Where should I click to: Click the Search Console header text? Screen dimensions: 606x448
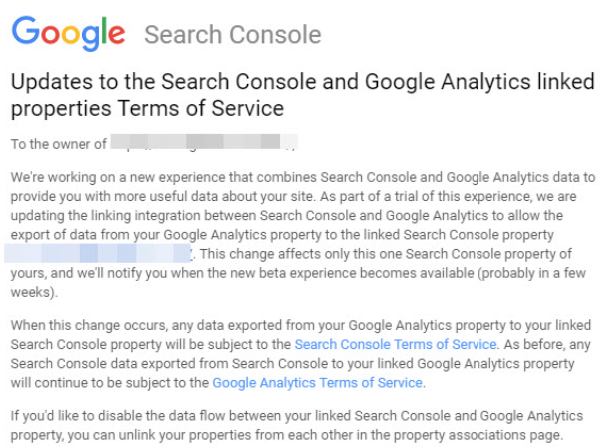[232, 36]
